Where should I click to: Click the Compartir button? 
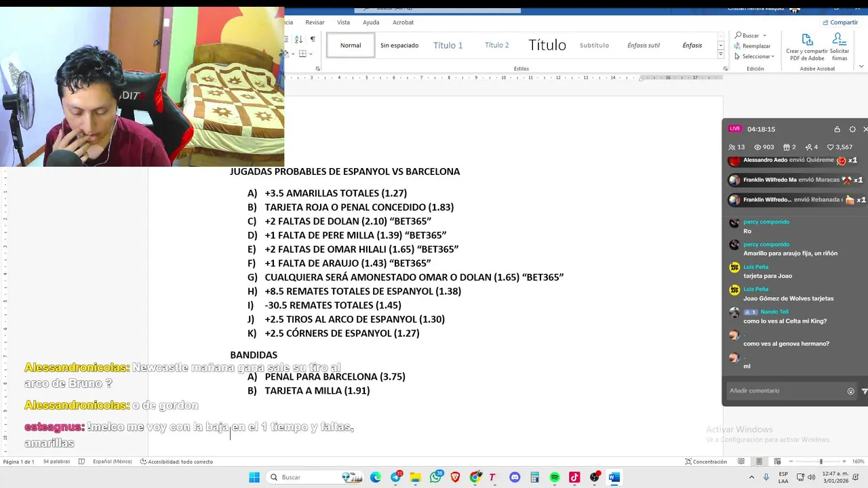click(840, 22)
